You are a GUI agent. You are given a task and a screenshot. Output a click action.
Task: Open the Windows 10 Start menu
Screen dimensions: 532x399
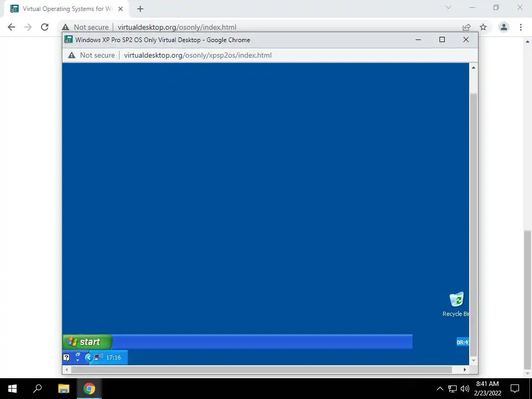click(12, 389)
